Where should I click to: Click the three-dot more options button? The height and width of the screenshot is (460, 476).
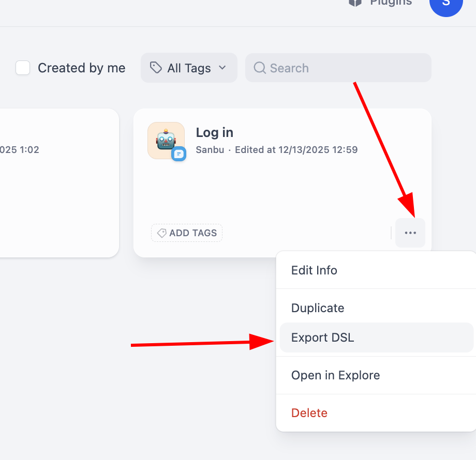point(410,233)
